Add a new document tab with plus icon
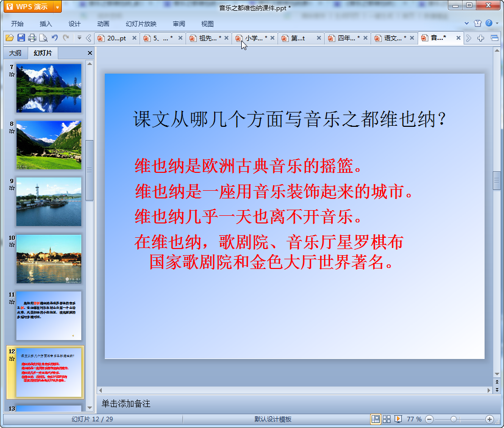The height and width of the screenshot is (428, 504). point(481,38)
